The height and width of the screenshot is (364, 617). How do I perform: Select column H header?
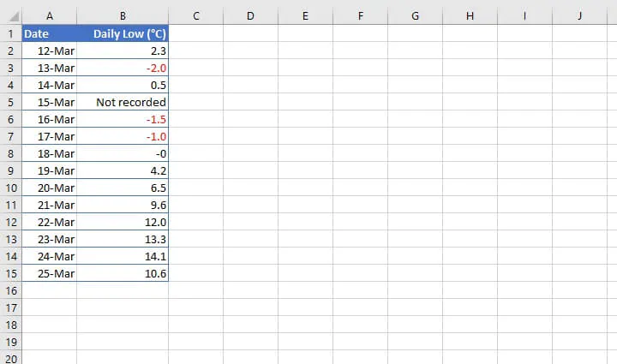pyautogui.click(x=470, y=15)
